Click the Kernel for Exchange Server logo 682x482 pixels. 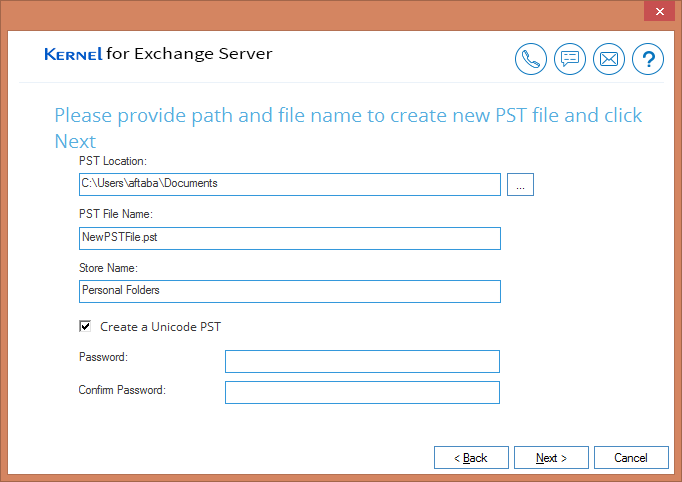coord(158,54)
